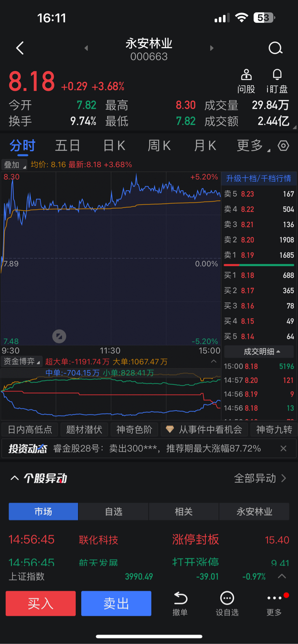
Task: Tap 买1 price 8.18 row
Action: click(259, 275)
